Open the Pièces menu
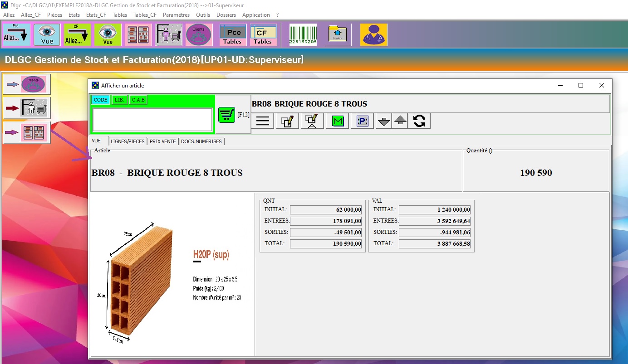 click(54, 15)
